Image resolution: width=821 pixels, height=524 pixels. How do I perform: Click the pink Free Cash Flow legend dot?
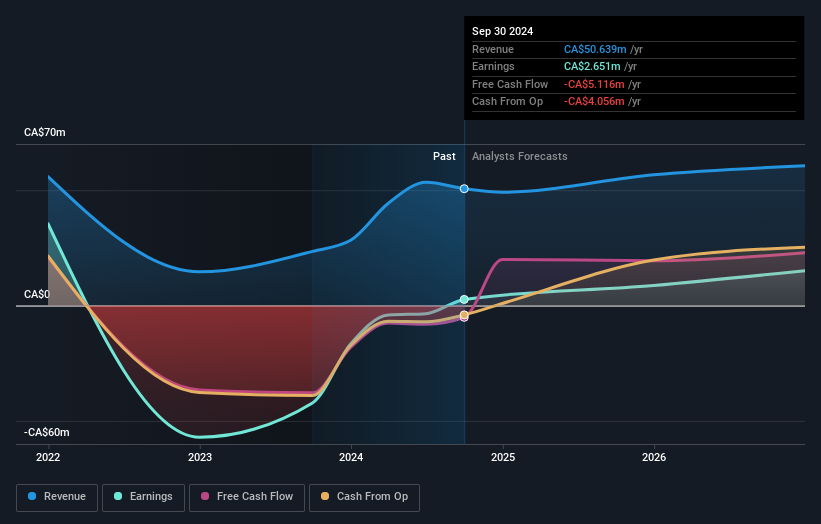(x=205, y=496)
